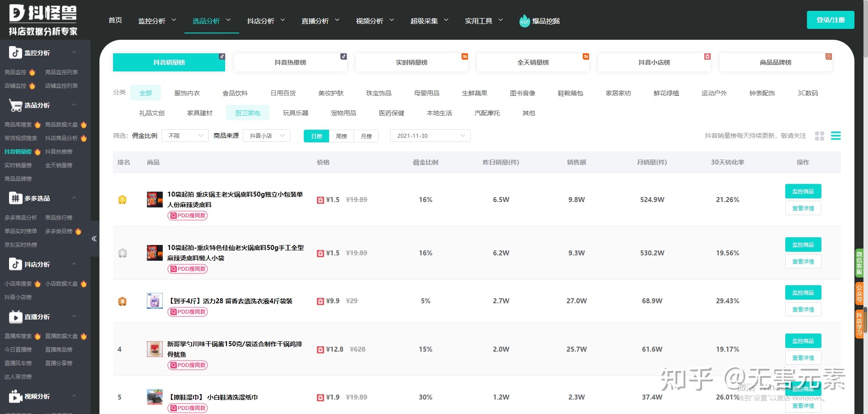Select the list view icon
868x414 pixels.
tap(836, 136)
